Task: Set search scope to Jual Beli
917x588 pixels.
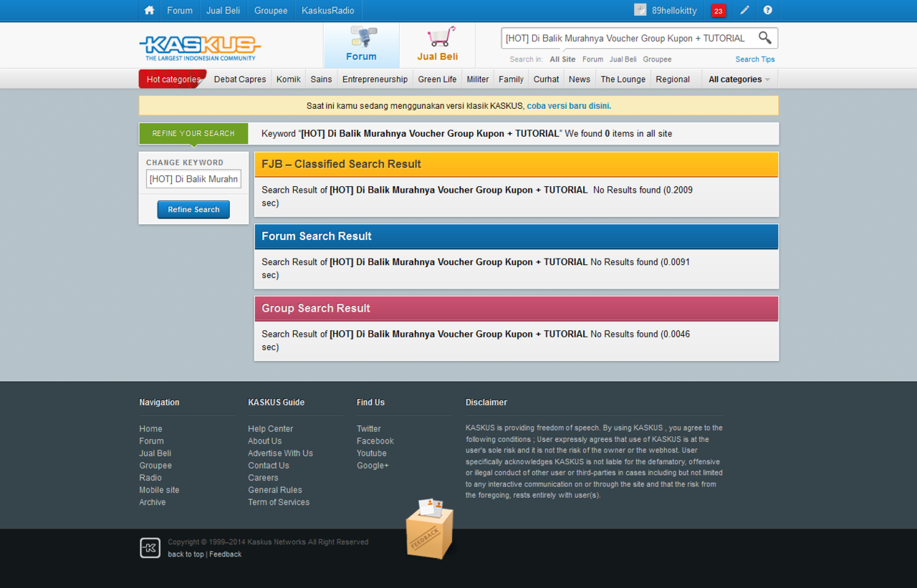Action: [x=623, y=59]
